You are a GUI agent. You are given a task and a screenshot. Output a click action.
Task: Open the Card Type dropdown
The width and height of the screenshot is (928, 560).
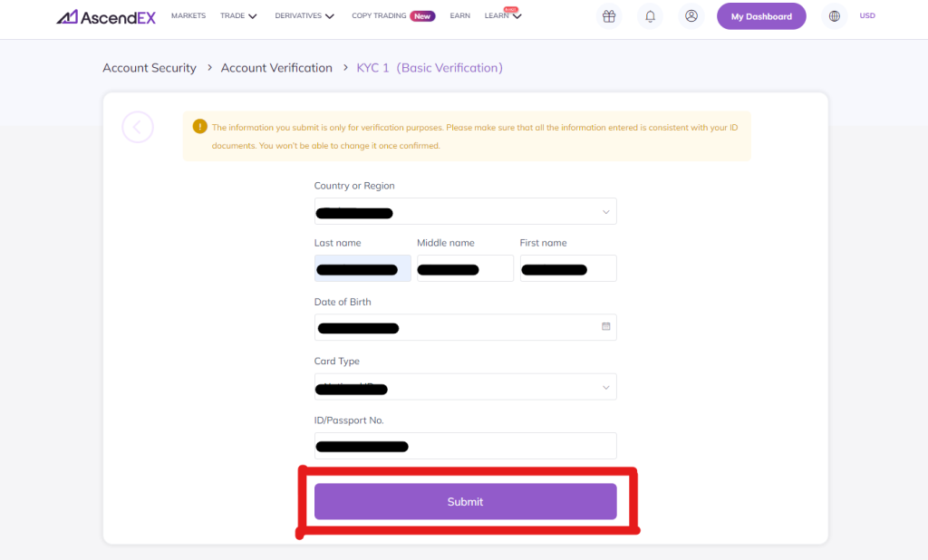click(605, 387)
